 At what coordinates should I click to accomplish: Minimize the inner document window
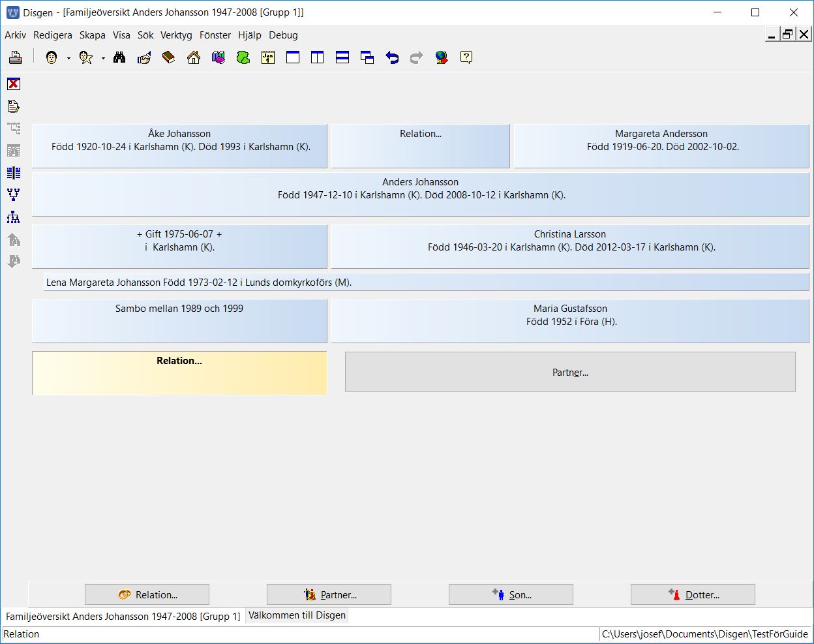point(772,35)
